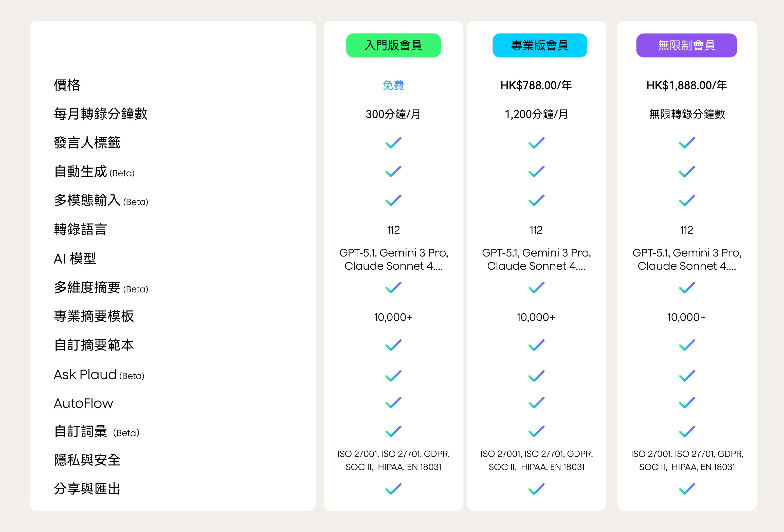
Task: Click the HK$1,888.00/年 price text
Action: (x=686, y=85)
